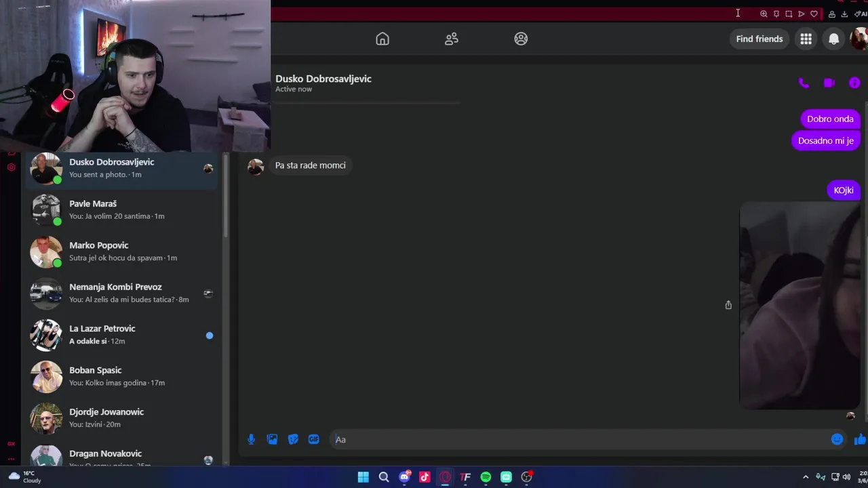Open the weather widget showing Cloudy
This screenshot has width=868, height=488.
click(x=23, y=477)
